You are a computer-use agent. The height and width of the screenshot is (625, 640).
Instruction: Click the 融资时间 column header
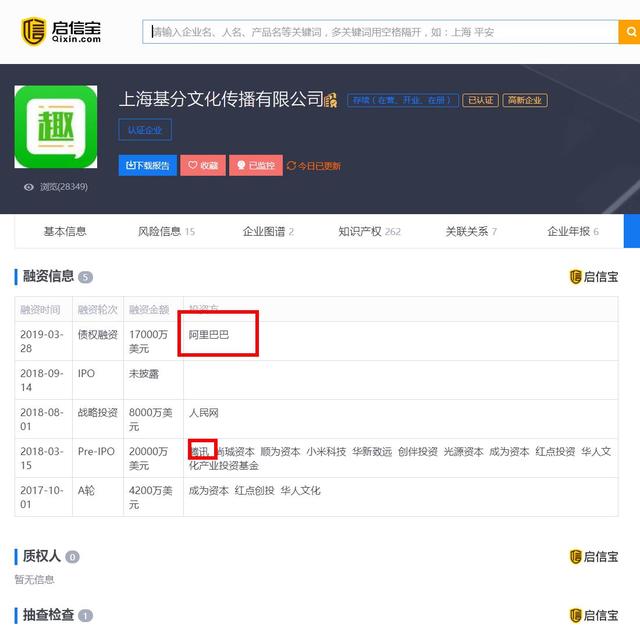(x=40, y=309)
